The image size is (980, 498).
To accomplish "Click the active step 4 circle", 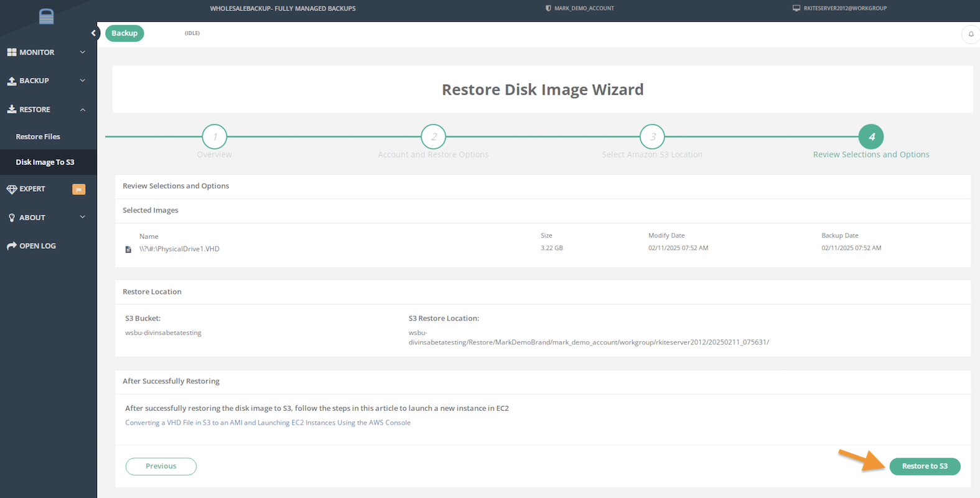I will pos(871,136).
